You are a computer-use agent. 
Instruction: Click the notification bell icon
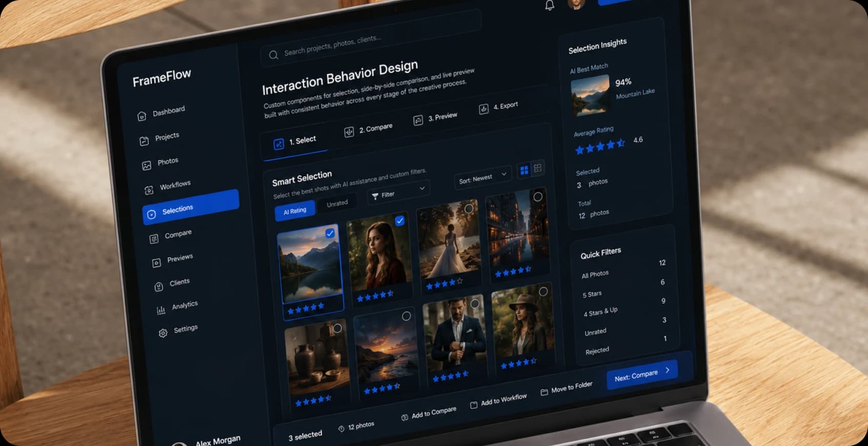tap(550, 6)
